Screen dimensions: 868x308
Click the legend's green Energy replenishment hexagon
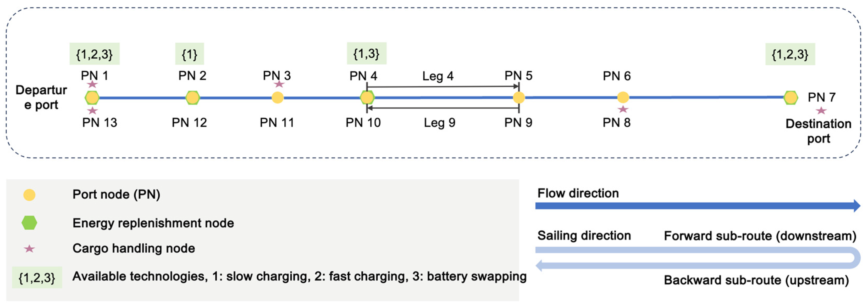tap(29, 223)
